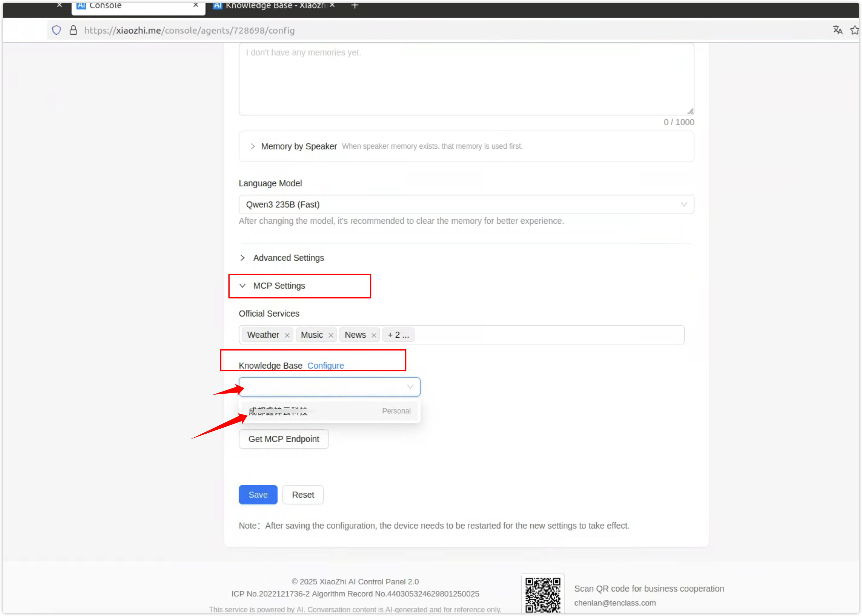Click the Official Services tag input field
862x616 pixels.
(x=462, y=335)
